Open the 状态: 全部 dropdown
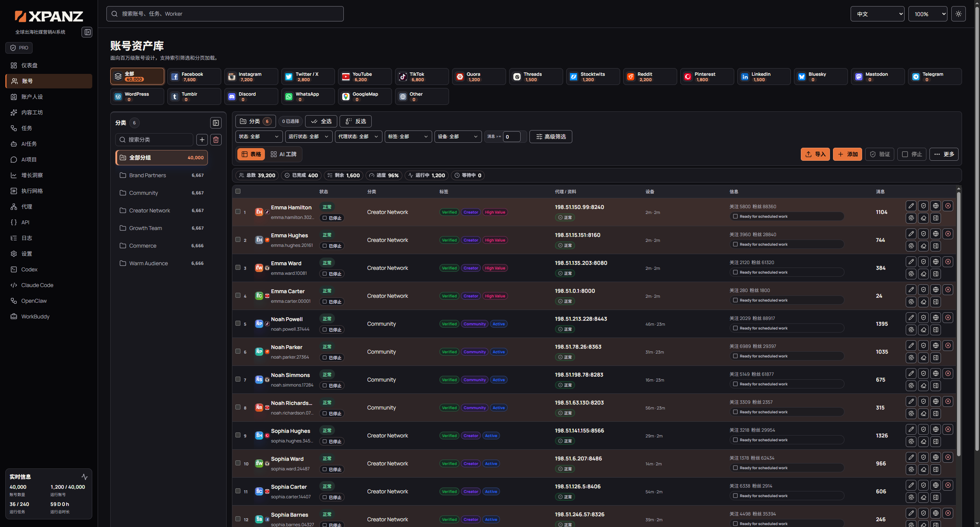This screenshot has width=980, height=527. (259, 137)
